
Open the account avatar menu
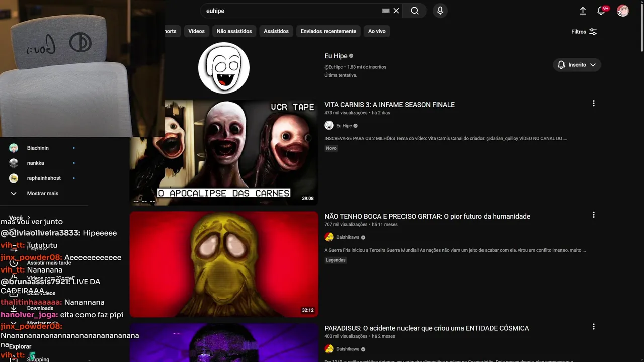623,11
